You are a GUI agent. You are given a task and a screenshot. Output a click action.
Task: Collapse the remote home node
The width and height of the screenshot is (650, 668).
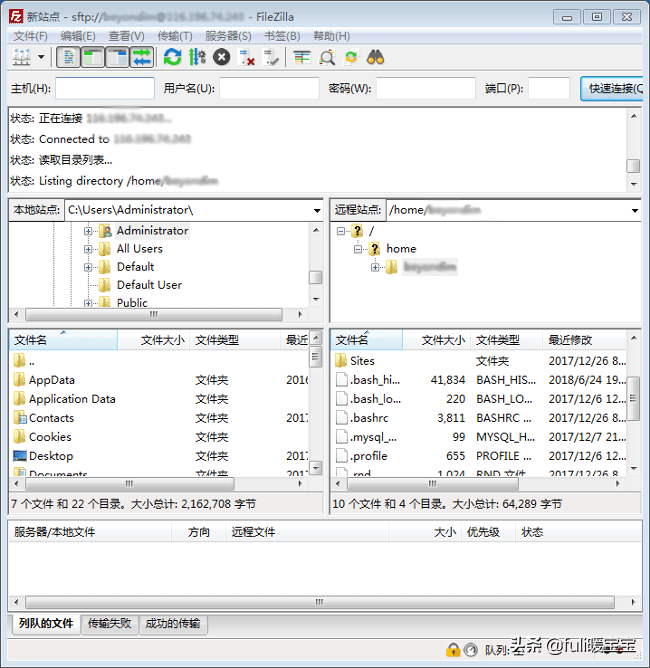pyautogui.click(x=358, y=249)
